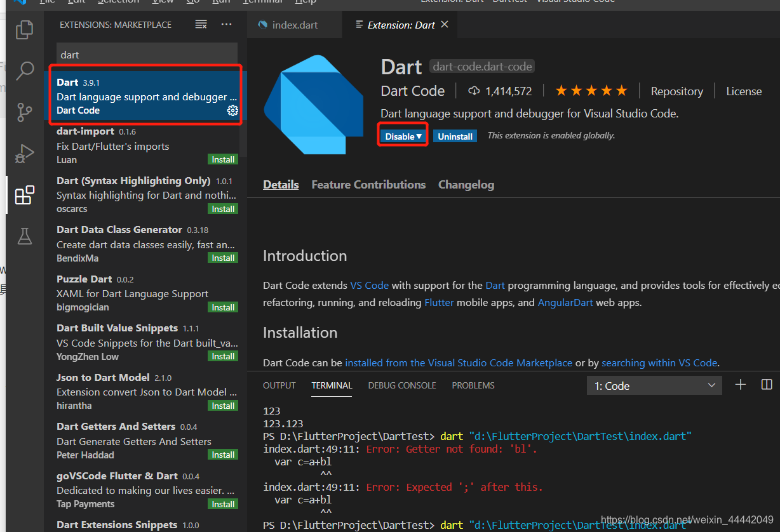
Task: Uninstall the Dart extension
Action: tap(455, 136)
